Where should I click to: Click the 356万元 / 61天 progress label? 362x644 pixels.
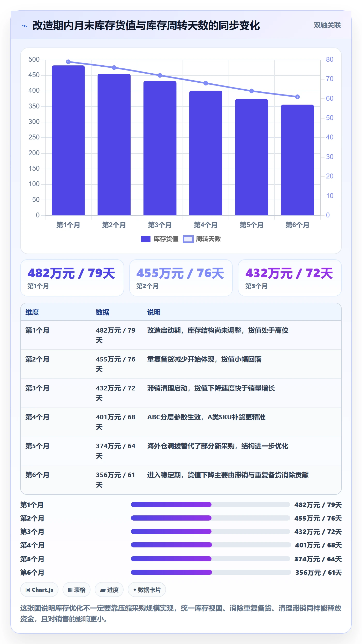[x=319, y=572]
